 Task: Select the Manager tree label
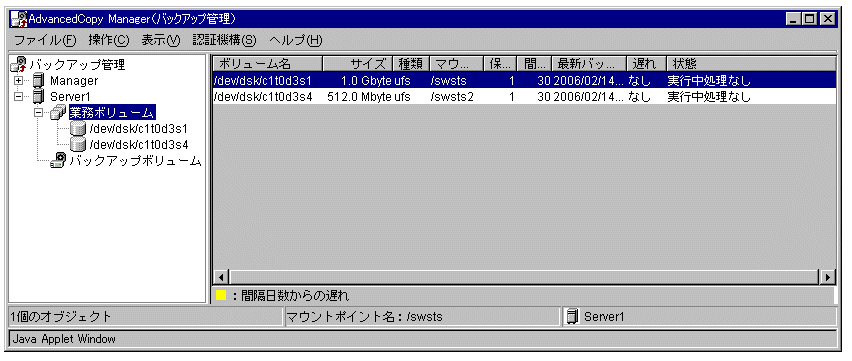tap(74, 81)
